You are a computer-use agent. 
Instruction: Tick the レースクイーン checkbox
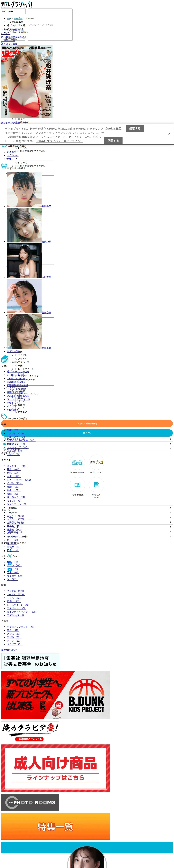pos(17,369)
